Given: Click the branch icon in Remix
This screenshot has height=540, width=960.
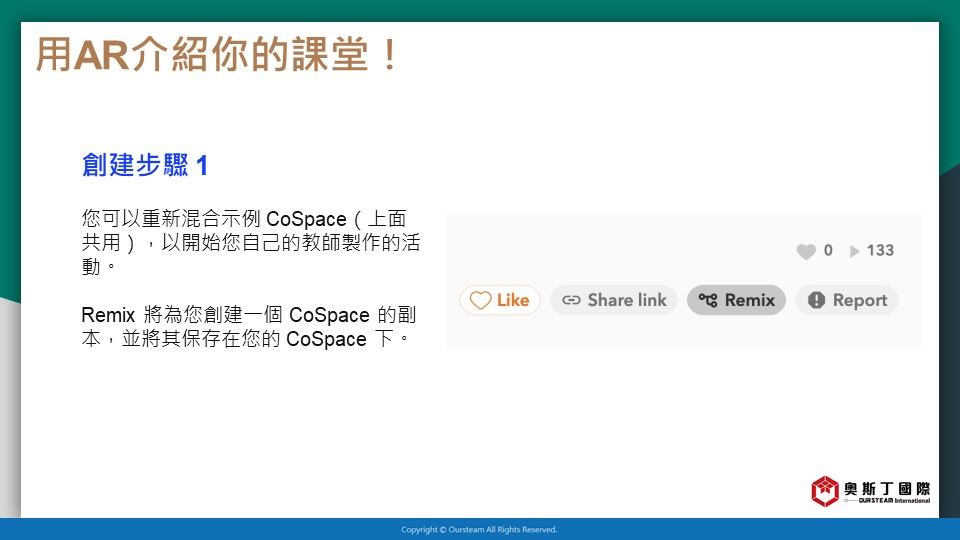Looking at the screenshot, I should pyautogui.click(x=708, y=300).
